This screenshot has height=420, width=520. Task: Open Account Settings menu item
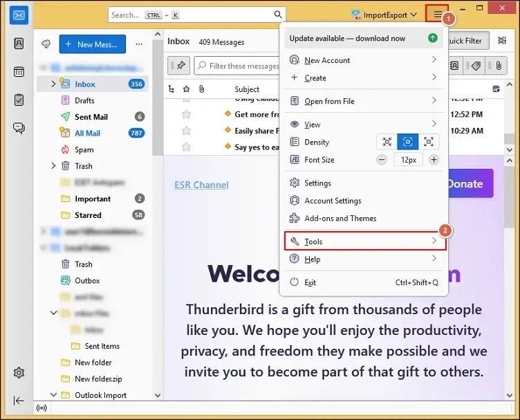tap(364, 201)
